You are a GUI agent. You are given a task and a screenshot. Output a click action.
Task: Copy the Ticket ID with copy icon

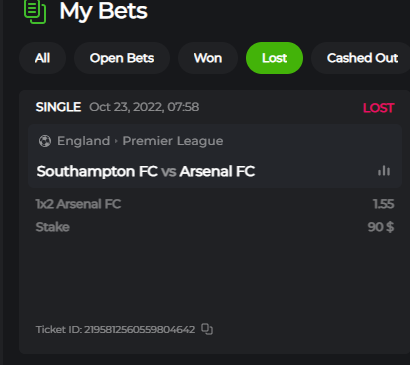point(207,329)
